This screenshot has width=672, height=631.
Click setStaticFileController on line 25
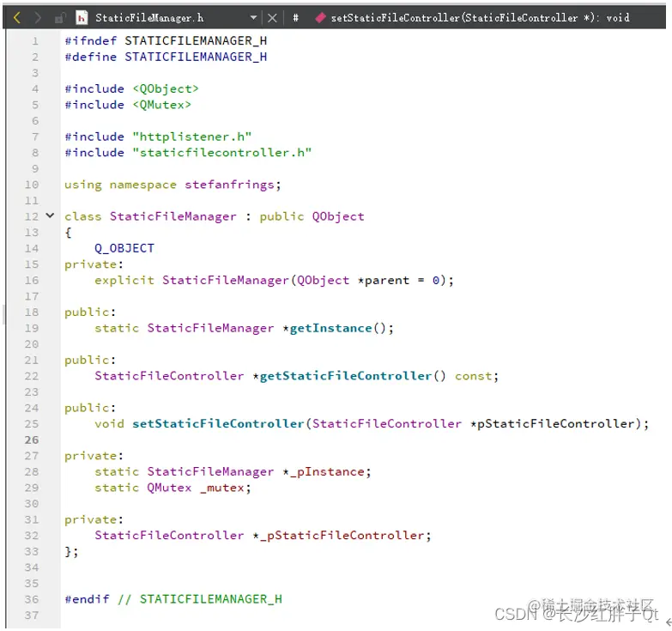(x=218, y=423)
